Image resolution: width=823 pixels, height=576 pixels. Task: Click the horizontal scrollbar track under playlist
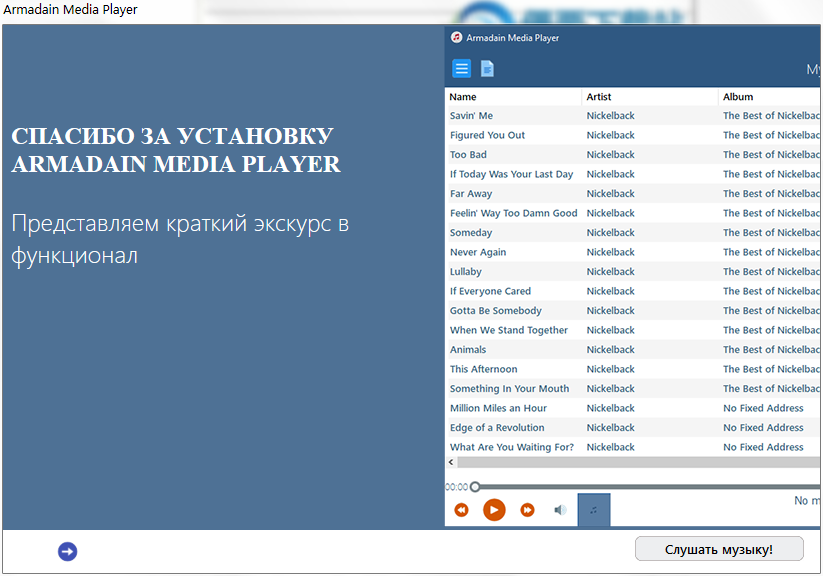click(x=638, y=462)
